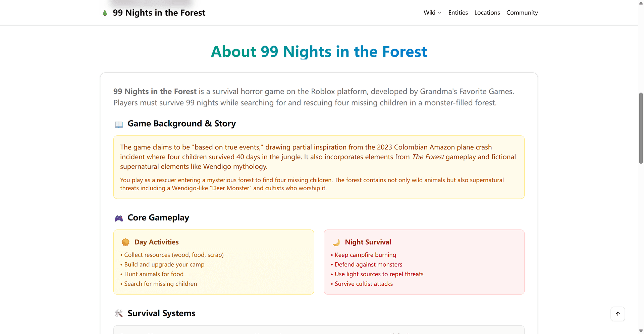Click the About 99 Nights heading

319,51
